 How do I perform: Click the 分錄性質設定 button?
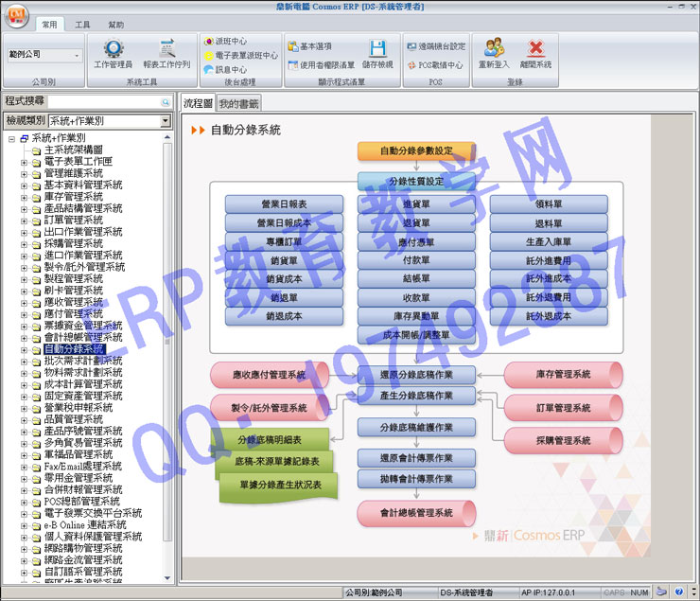(416, 182)
